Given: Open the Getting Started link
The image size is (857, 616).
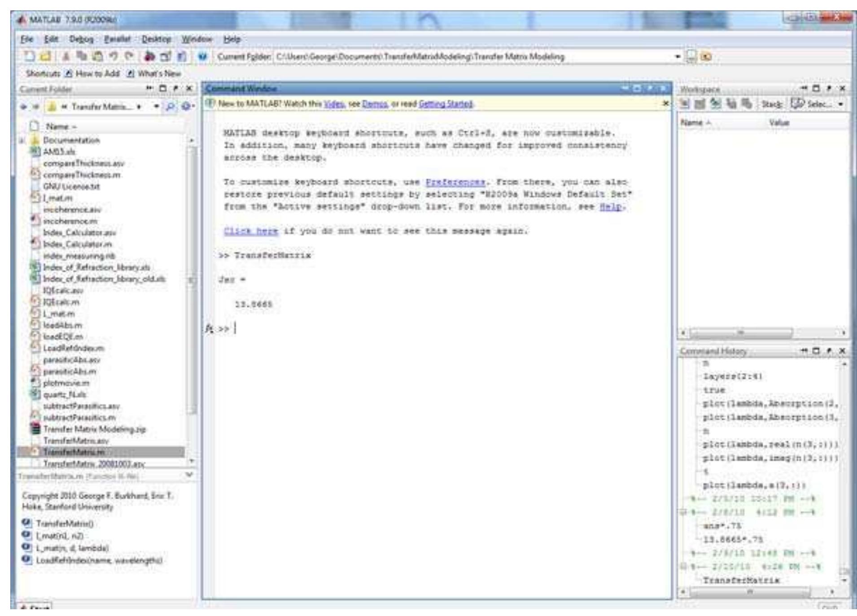Looking at the screenshot, I should tap(445, 104).
